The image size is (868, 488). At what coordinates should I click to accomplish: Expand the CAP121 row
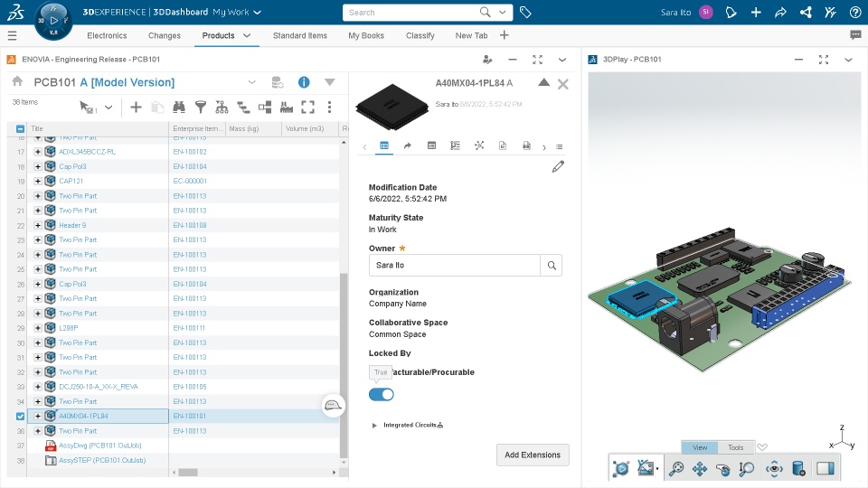point(38,181)
